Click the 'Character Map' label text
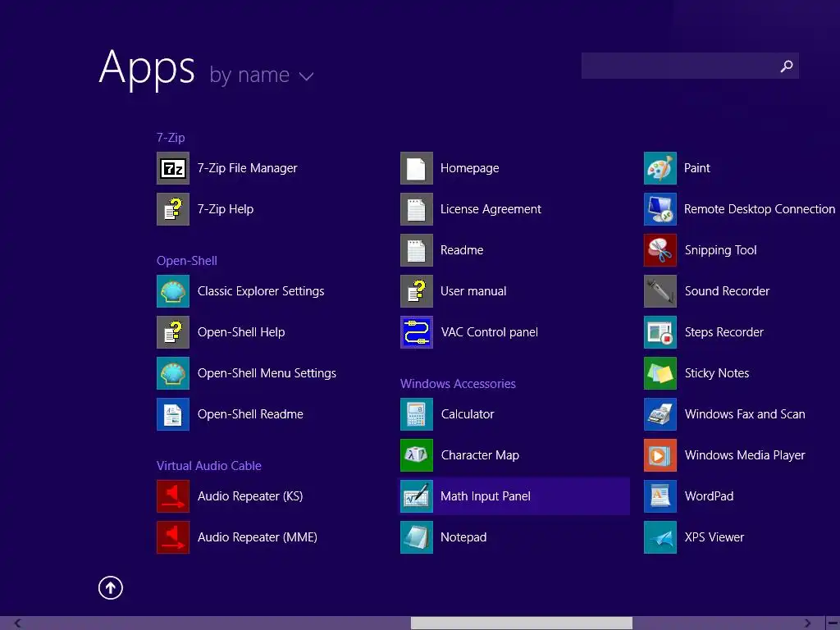The height and width of the screenshot is (630, 840). [480, 455]
